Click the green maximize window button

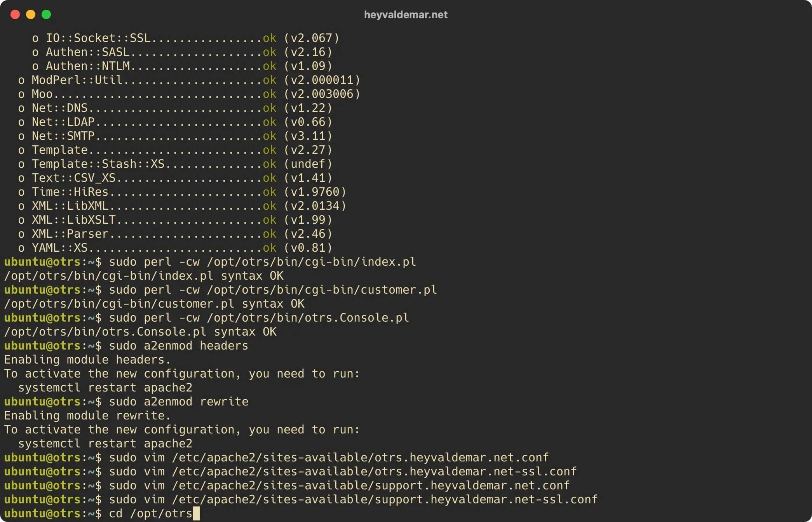(x=46, y=14)
